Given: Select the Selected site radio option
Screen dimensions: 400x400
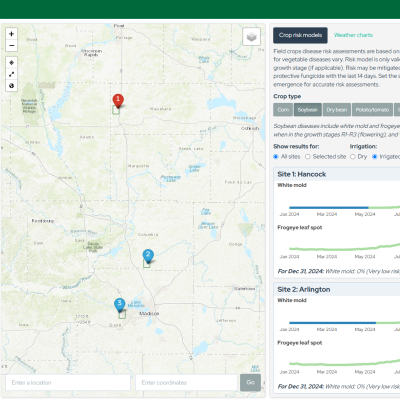Looking at the screenshot, I should click(x=308, y=157).
